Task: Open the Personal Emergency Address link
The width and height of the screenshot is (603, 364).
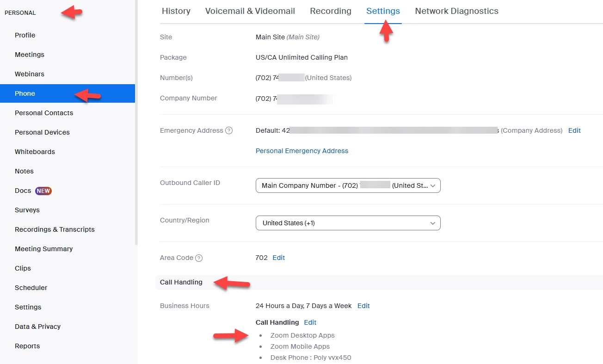Action: coord(302,151)
